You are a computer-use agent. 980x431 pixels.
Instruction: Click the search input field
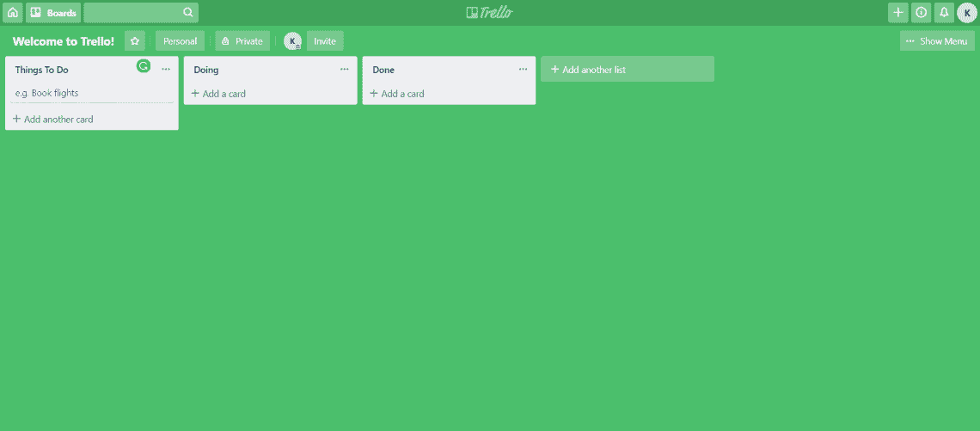coord(141,13)
